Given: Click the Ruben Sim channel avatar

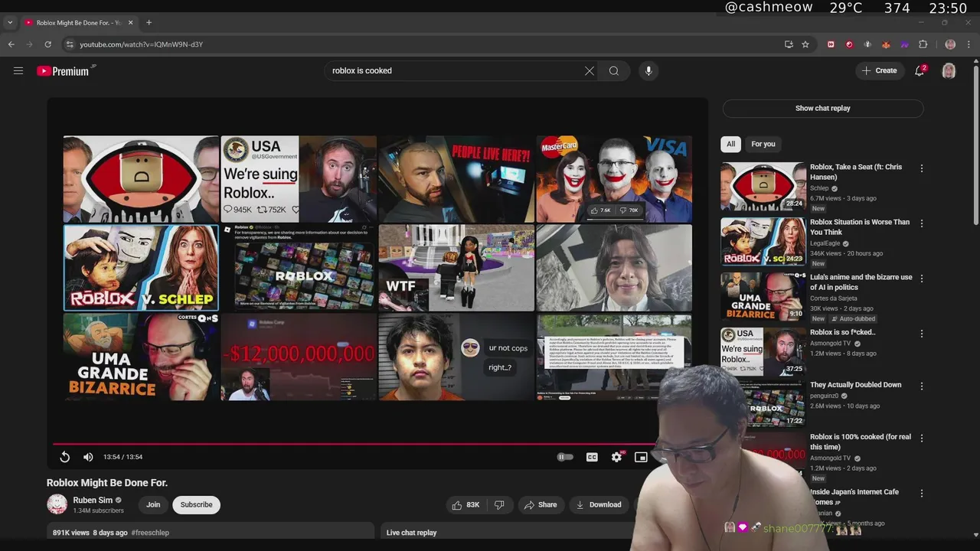Looking at the screenshot, I should coord(57,504).
